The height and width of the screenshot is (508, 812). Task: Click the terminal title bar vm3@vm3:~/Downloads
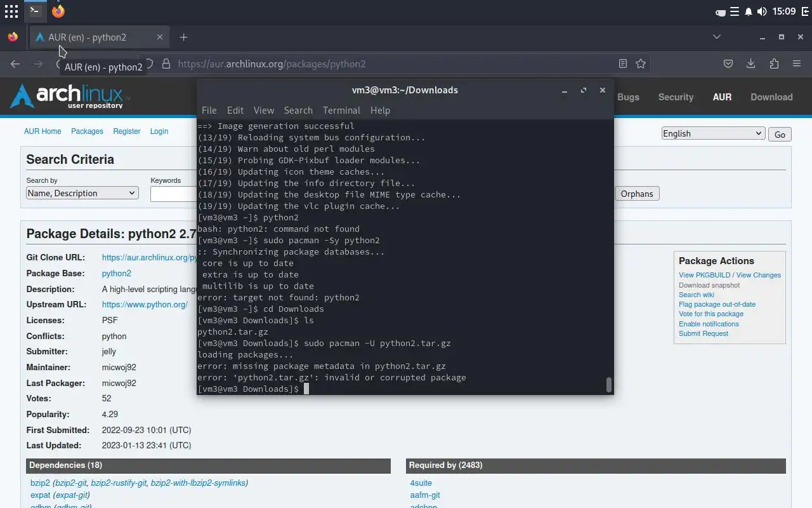click(405, 90)
